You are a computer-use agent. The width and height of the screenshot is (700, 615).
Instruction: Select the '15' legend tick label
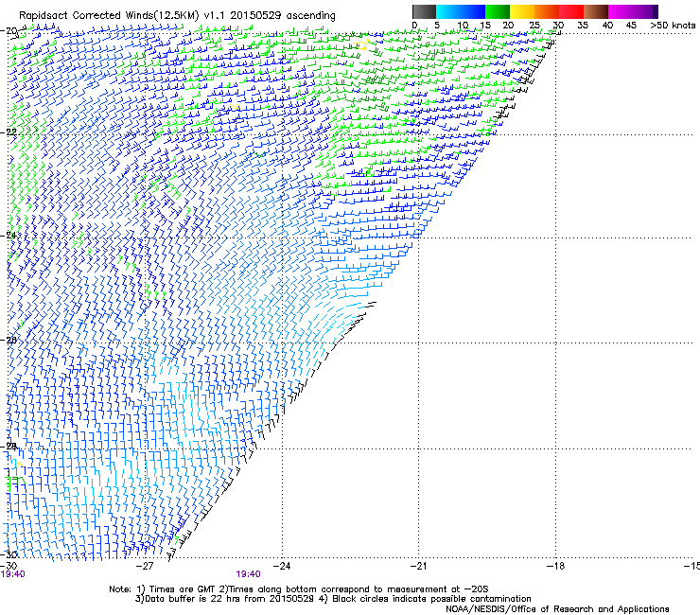click(x=485, y=26)
